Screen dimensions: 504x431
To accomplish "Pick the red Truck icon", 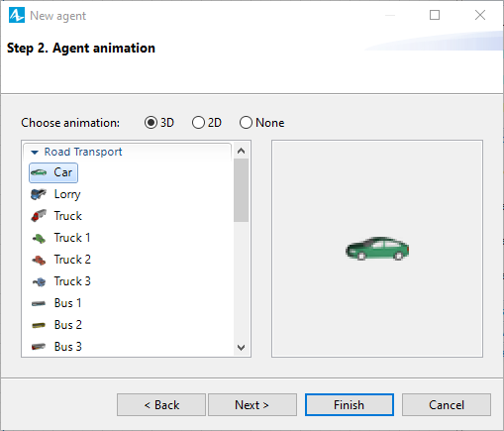I will (39, 216).
